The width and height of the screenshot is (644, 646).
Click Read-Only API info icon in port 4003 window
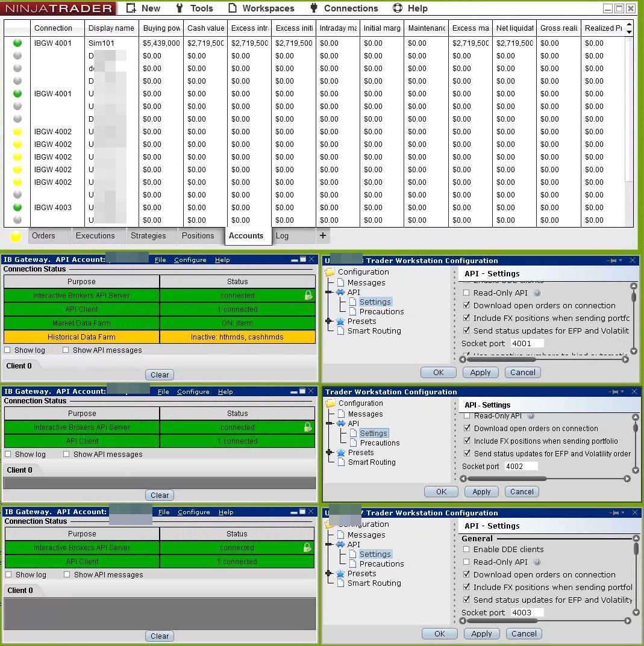537,562
